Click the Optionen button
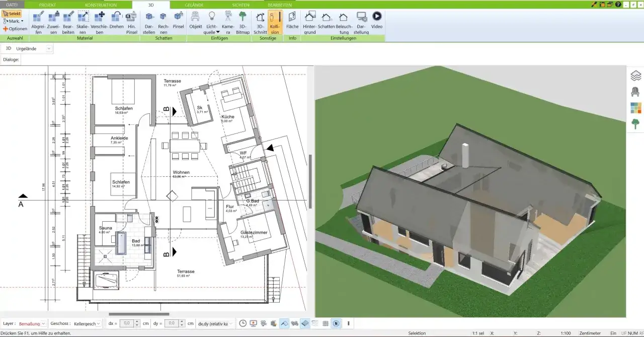The height and width of the screenshot is (337, 644). click(15, 29)
